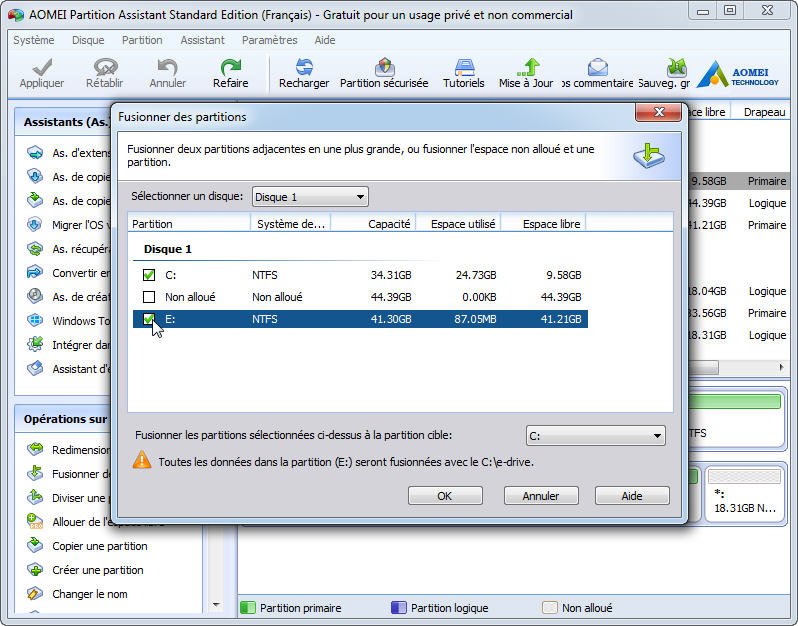The image size is (798, 626).
Task: Click the 24.73GB used space cell
Action: pyautogui.click(x=476, y=275)
